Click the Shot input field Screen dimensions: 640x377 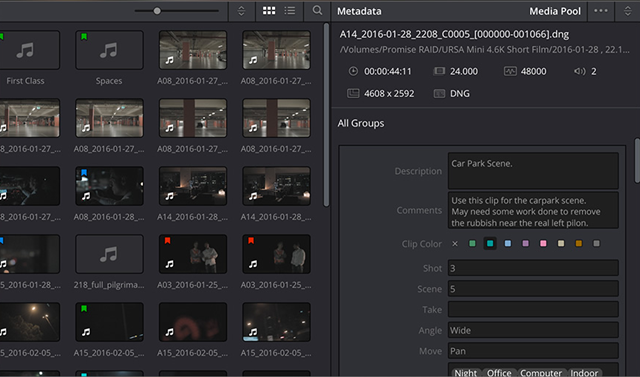coord(533,268)
